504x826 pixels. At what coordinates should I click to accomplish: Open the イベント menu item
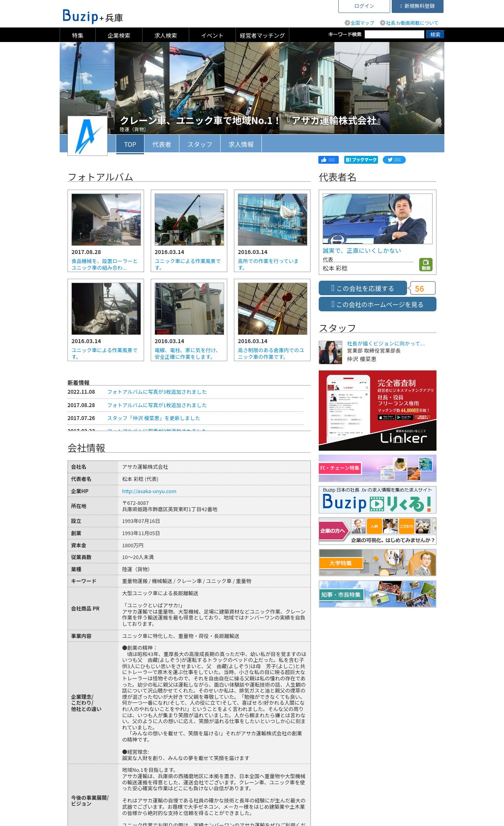[212, 35]
